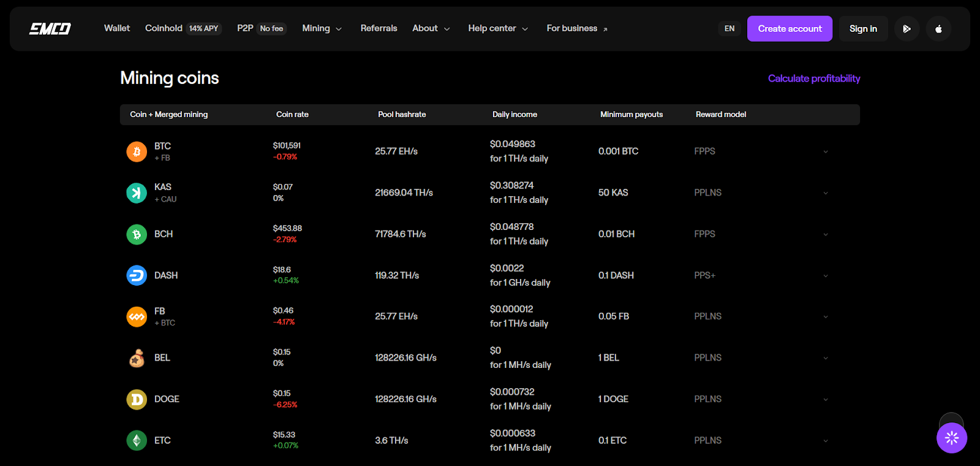Click the Pool hashrate column header

click(x=402, y=115)
